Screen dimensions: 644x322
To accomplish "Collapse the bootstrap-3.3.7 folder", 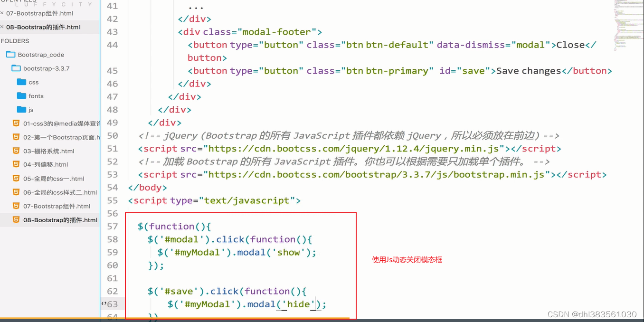I will click(x=16, y=68).
